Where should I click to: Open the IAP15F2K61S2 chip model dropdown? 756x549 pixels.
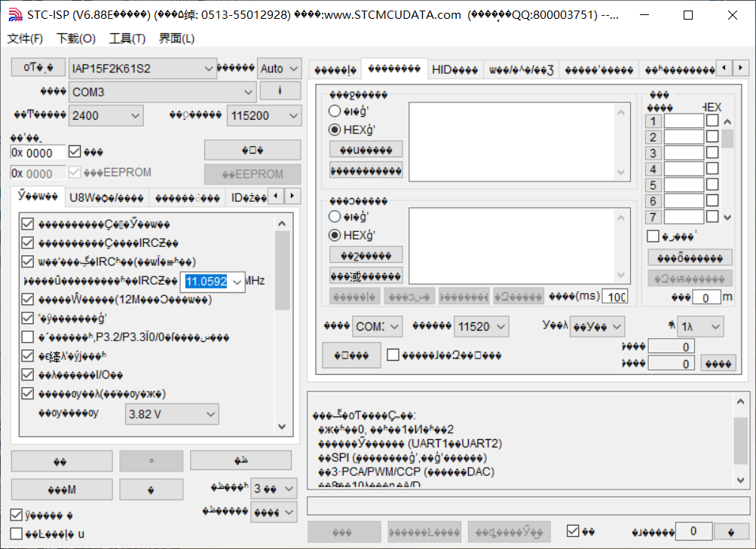(x=142, y=69)
